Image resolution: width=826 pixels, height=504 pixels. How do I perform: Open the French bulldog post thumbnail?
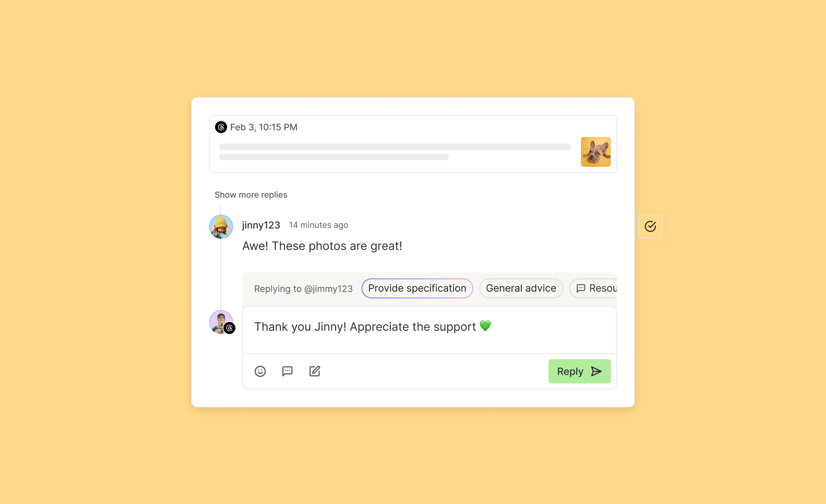click(x=596, y=152)
